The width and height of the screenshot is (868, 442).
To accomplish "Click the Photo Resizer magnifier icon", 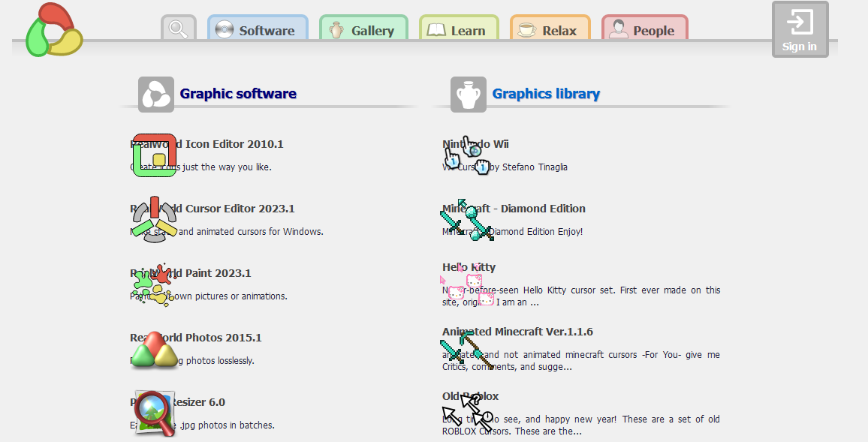I will 155,413.
